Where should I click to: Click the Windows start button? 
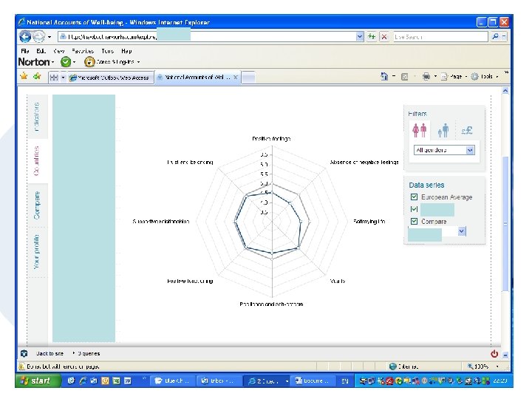[38, 381]
